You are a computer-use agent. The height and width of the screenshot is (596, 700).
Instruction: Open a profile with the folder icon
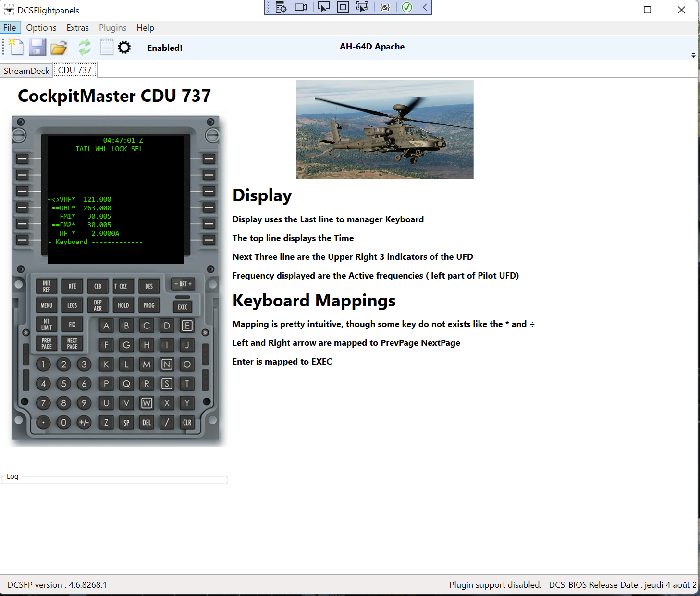(59, 48)
